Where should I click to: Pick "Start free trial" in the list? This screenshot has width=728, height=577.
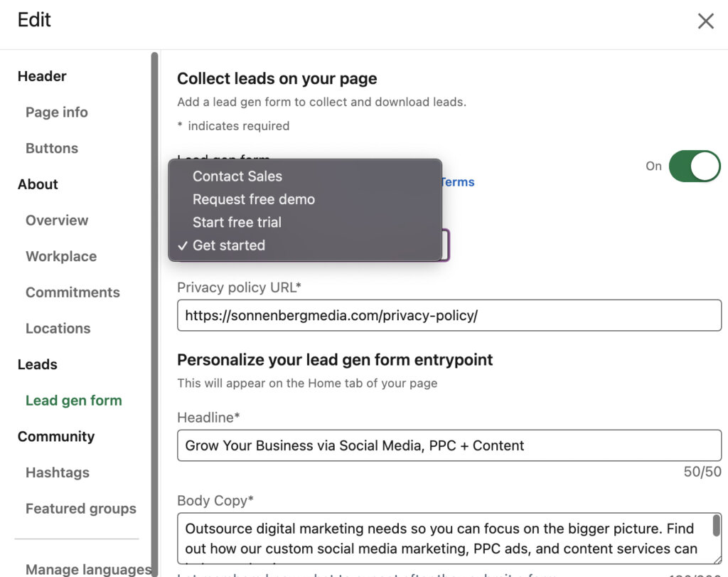click(237, 222)
